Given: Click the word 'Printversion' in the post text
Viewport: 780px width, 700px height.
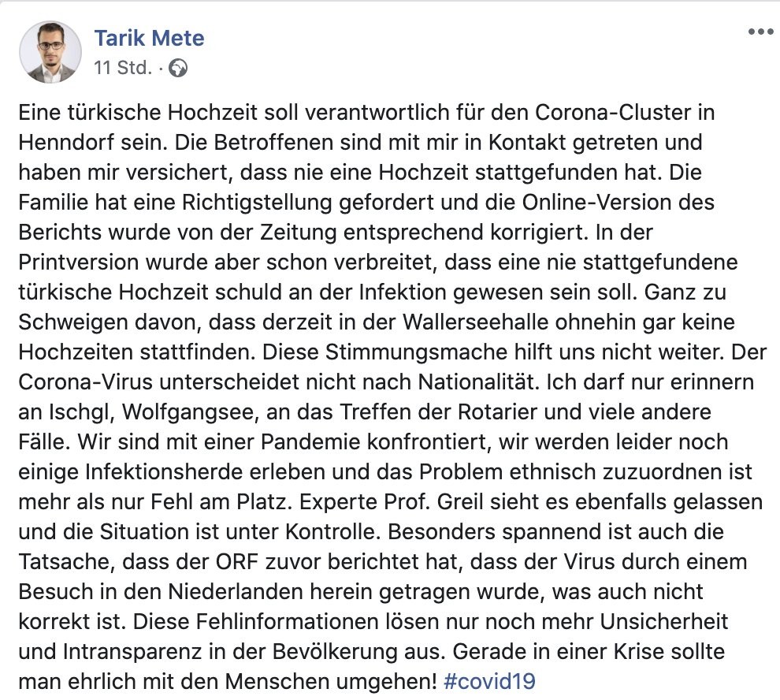Looking at the screenshot, I should (78, 262).
